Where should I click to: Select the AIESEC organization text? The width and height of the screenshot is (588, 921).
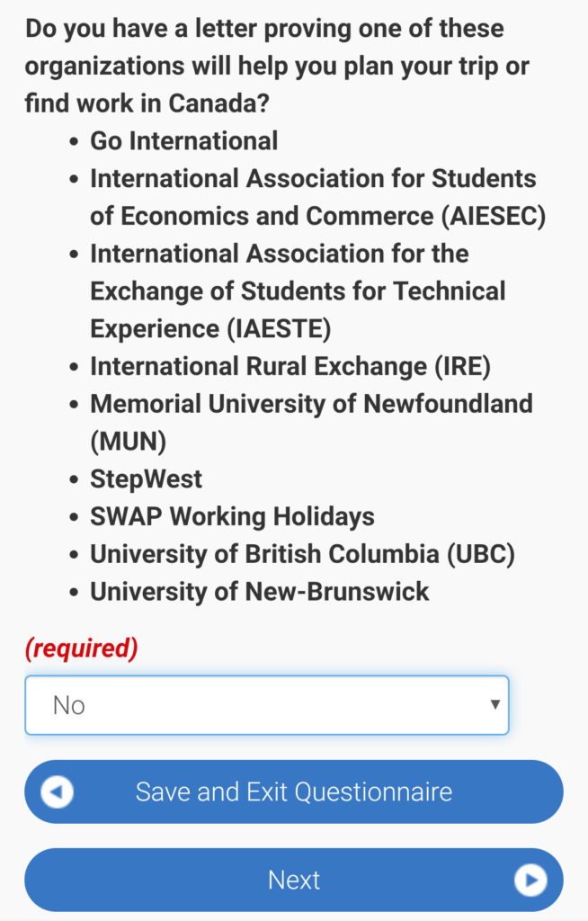316,198
